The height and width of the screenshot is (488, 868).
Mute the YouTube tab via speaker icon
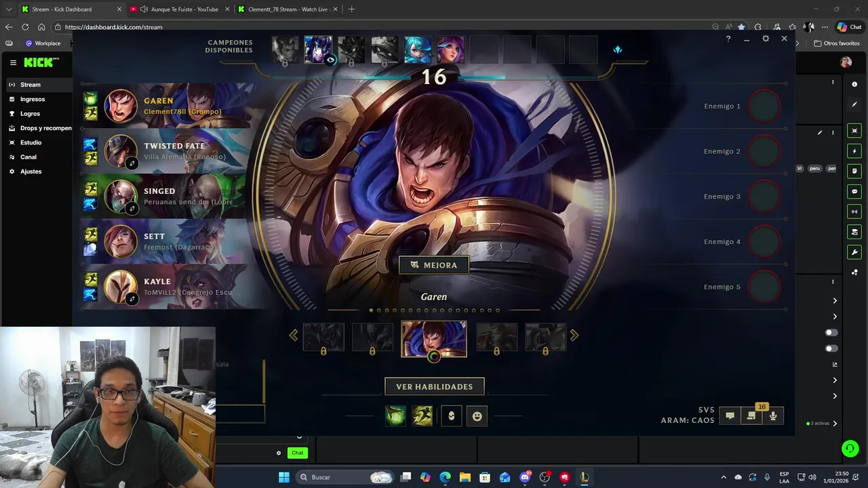coord(144,9)
